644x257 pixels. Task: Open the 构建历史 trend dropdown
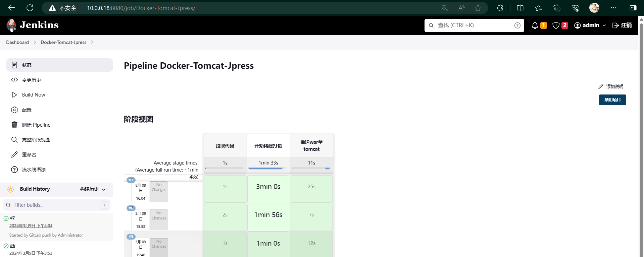coord(93,189)
